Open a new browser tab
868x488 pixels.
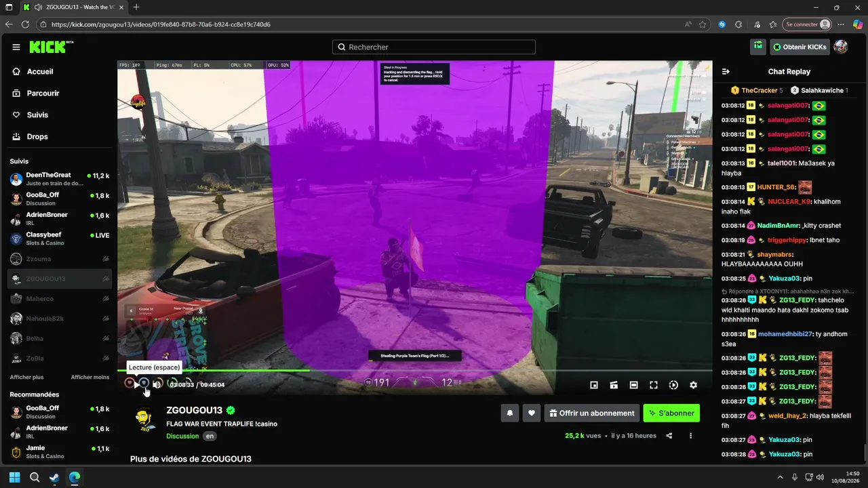click(x=136, y=7)
